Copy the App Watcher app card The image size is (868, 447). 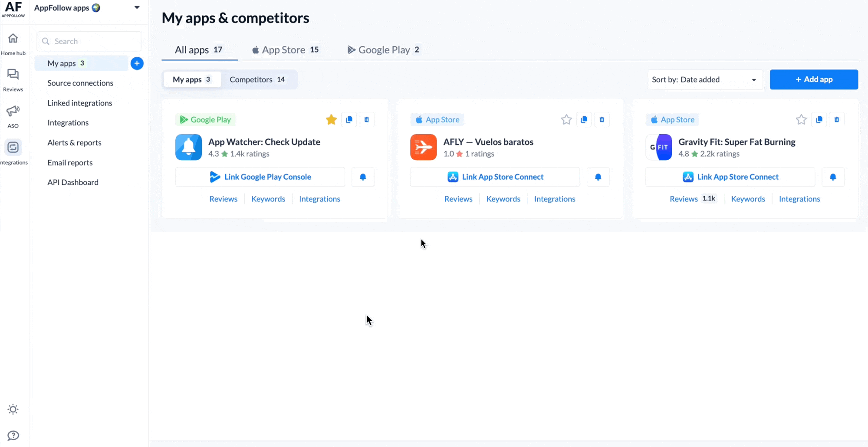(349, 119)
